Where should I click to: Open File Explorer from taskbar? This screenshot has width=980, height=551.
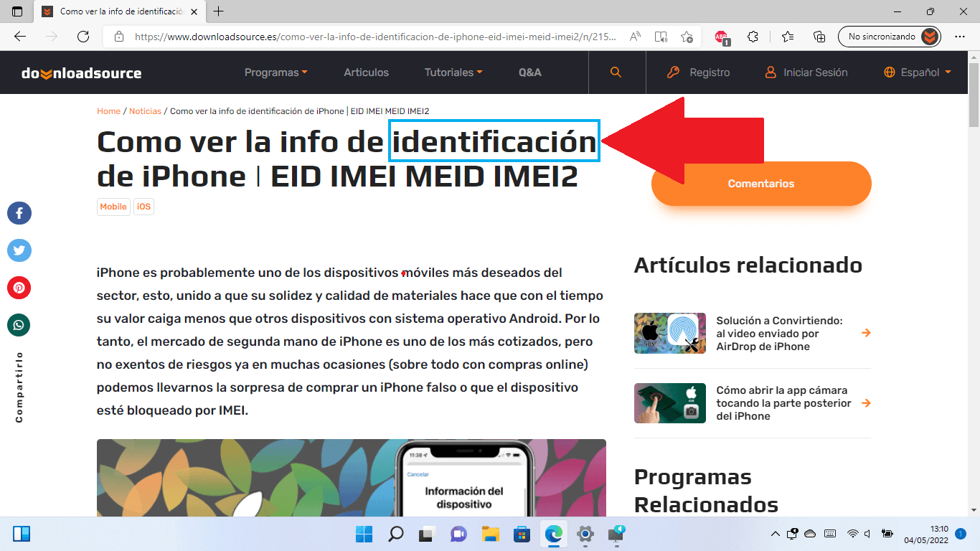click(x=491, y=534)
